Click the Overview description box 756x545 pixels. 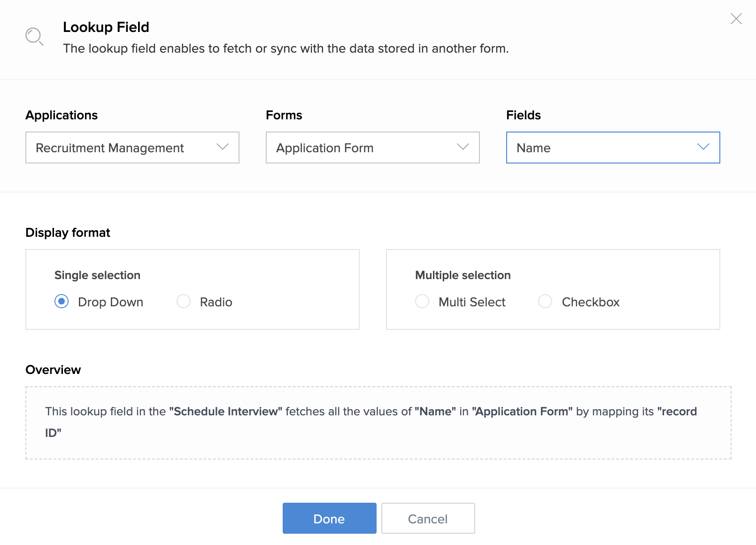pyautogui.click(x=378, y=422)
